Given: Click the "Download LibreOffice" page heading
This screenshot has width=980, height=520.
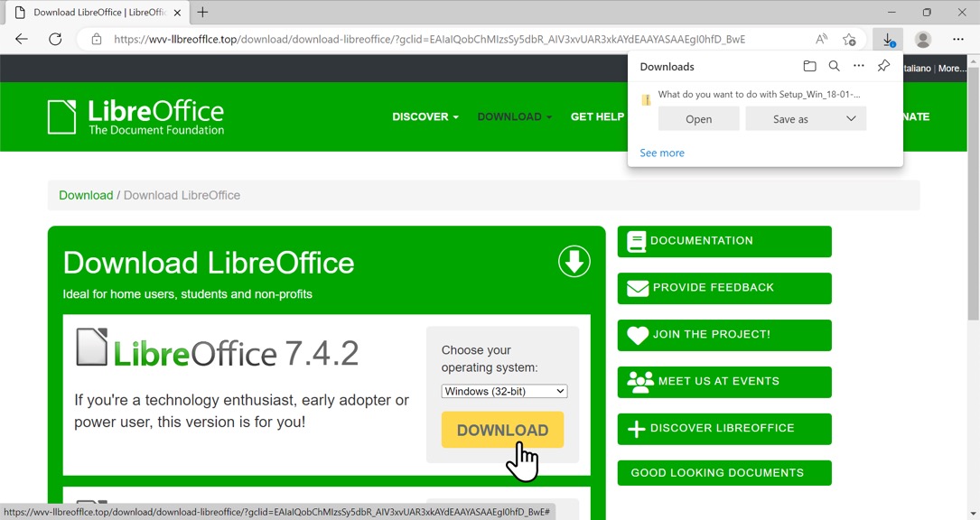Looking at the screenshot, I should 209,263.
